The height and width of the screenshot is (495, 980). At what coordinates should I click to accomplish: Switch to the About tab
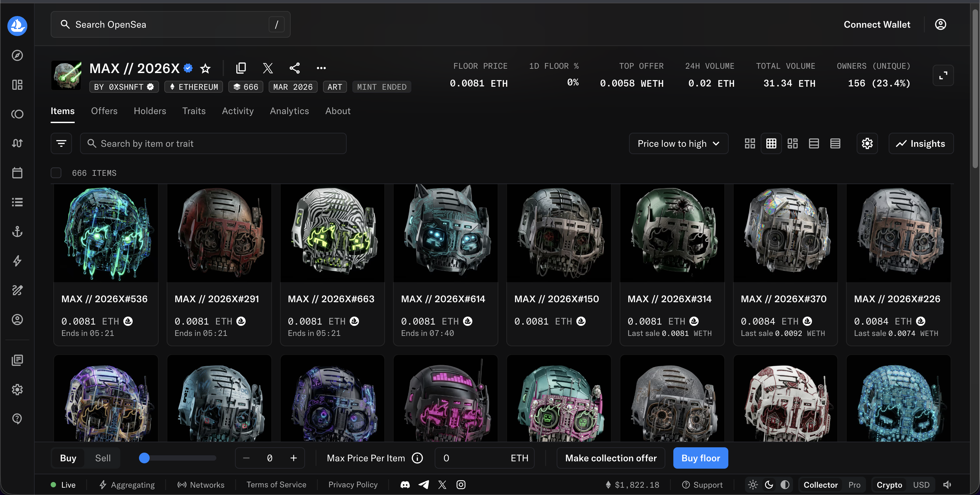(x=338, y=111)
